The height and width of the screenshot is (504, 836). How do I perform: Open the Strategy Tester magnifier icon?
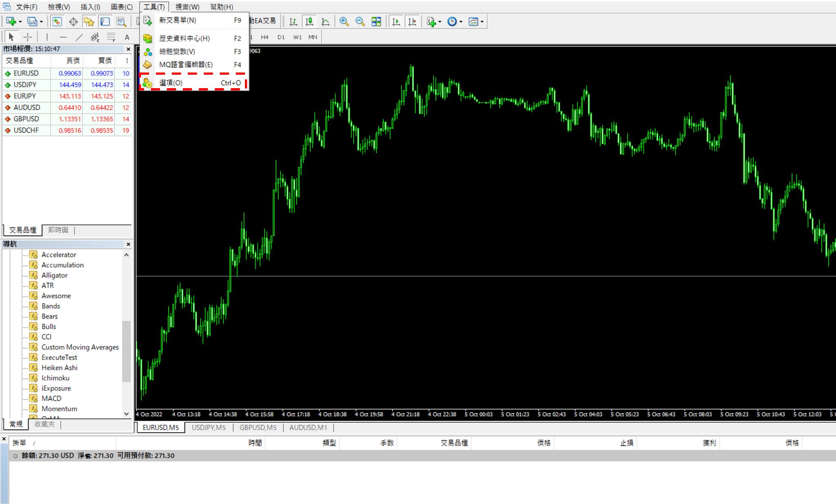click(121, 22)
